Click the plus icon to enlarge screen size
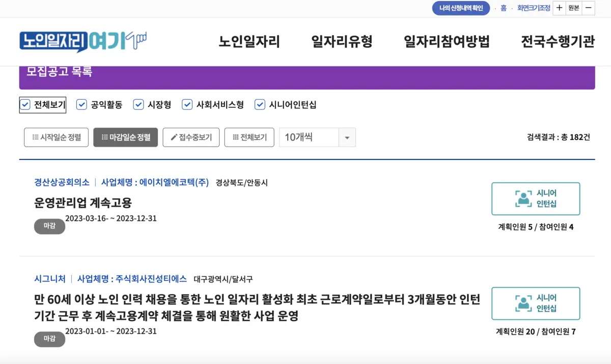This screenshot has width=611, height=364. 559,9
